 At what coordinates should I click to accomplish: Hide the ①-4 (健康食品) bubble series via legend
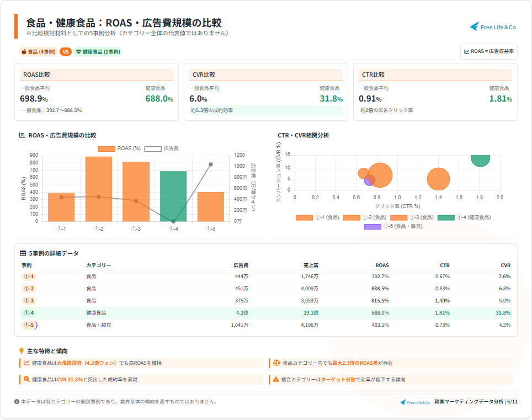click(x=464, y=217)
